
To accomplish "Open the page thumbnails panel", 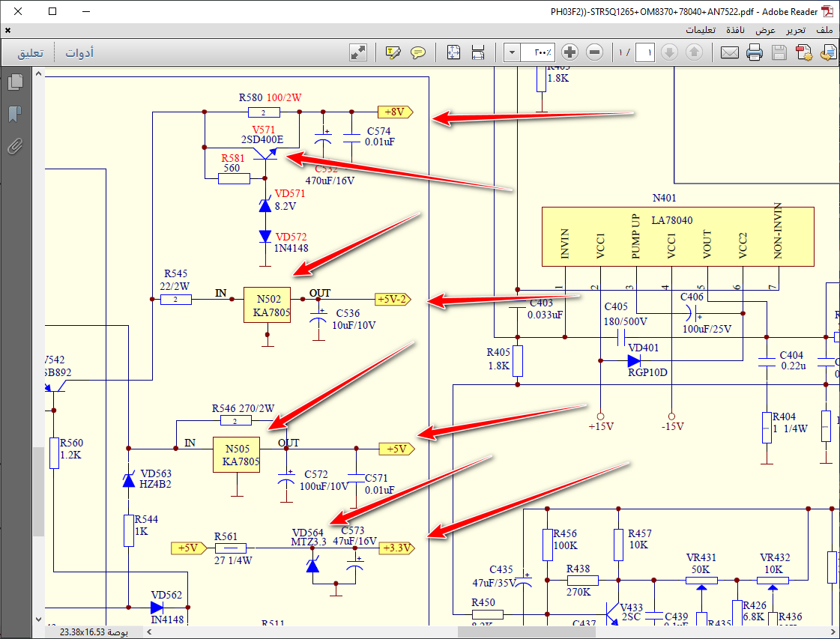I will click(x=16, y=82).
